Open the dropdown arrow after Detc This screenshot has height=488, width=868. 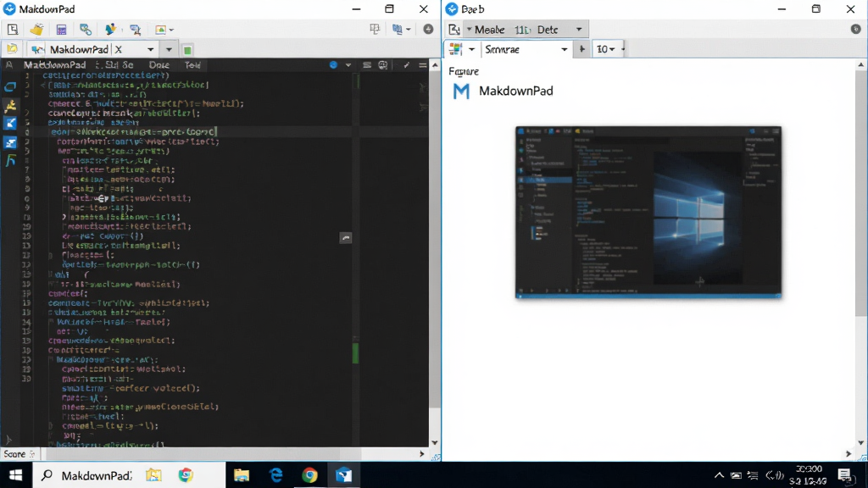[579, 30]
